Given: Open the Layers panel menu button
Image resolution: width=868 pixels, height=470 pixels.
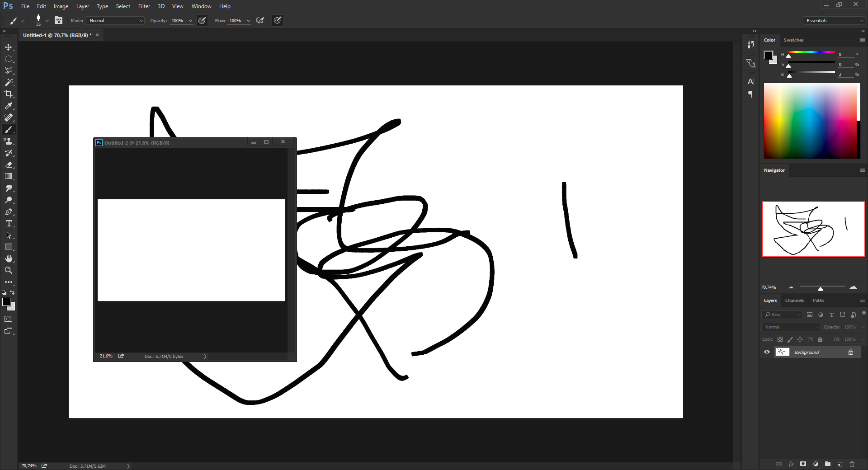Looking at the screenshot, I should (x=862, y=300).
